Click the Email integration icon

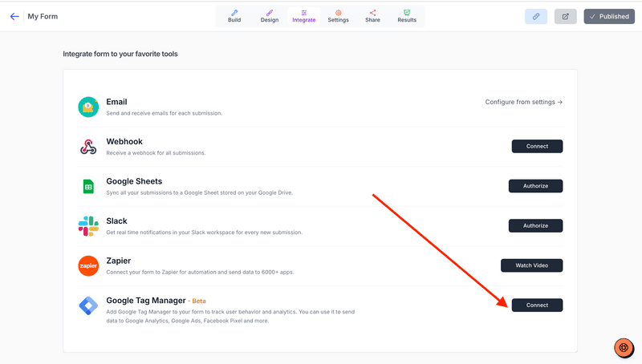(x=88, y=107)
